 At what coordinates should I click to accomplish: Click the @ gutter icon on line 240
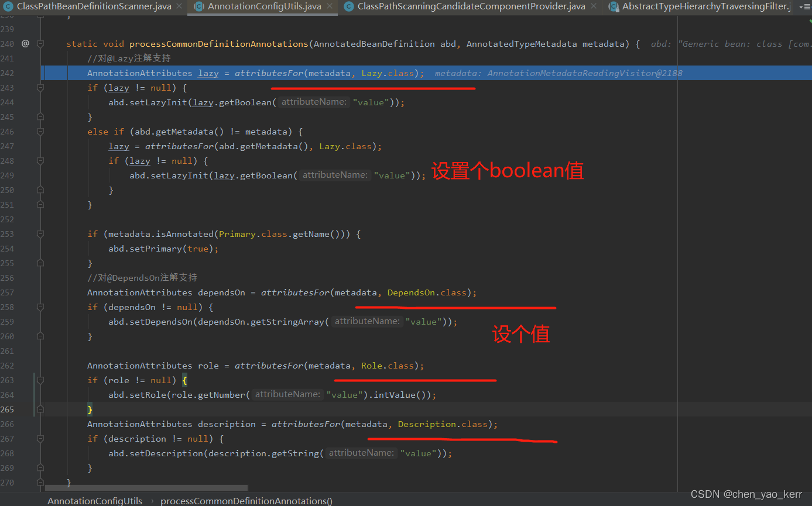tap(25, 44)
